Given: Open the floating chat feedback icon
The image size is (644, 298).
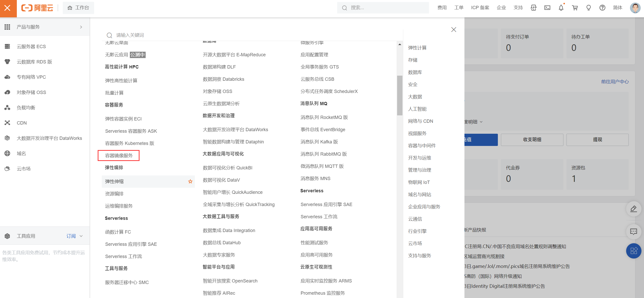Looking at the screenshot, I should pos(634,231).
